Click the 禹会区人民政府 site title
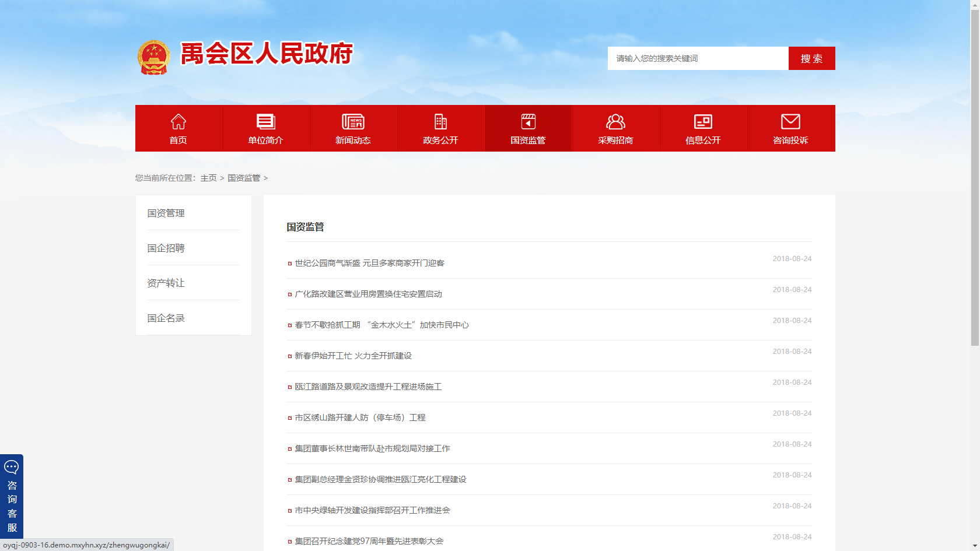The width and height of the screenshot is (980, 551). 267,54
